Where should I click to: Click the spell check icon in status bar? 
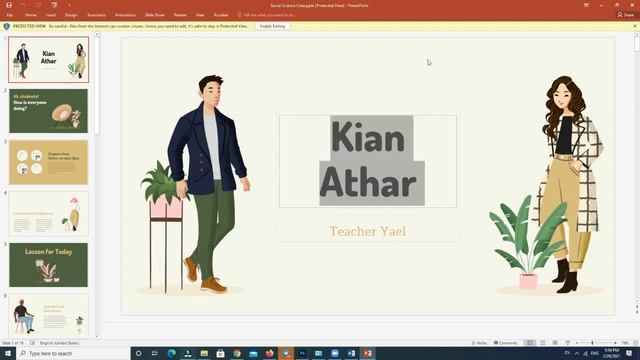click(32, 343)
